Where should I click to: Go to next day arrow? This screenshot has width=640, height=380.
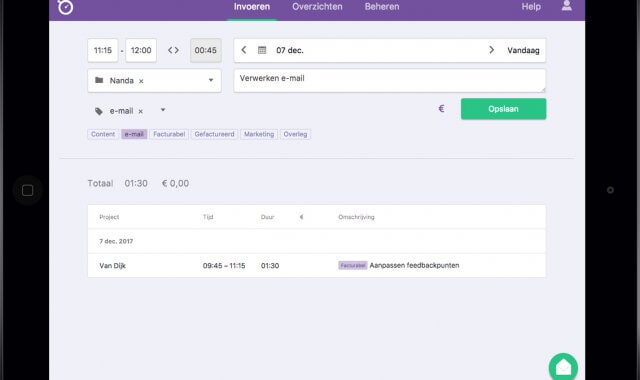pos(491,50)
